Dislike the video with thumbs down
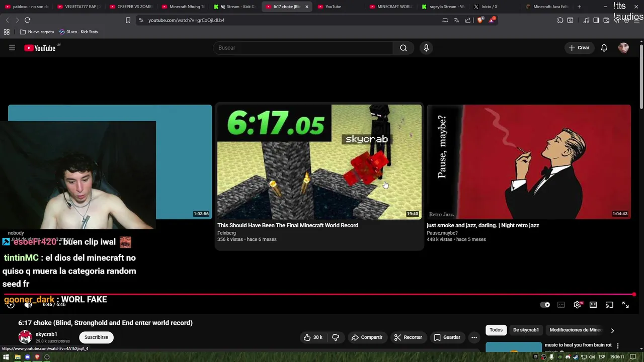 (x=336, y=337)
